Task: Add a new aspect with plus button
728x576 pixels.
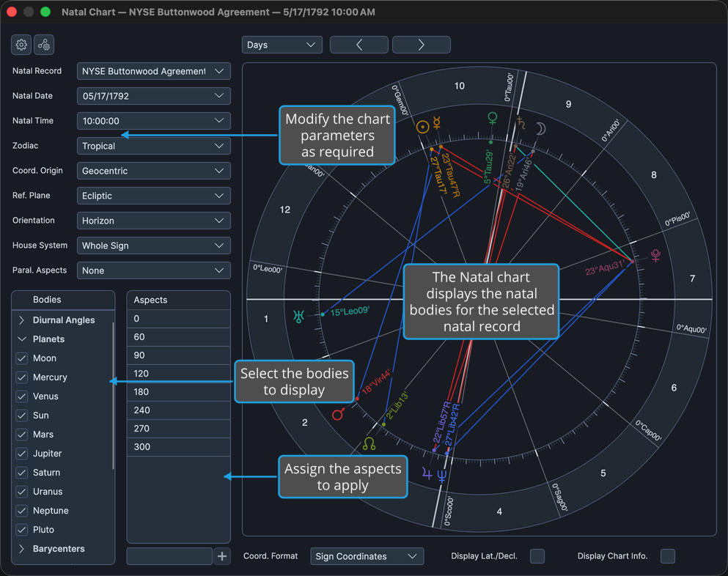Action: 222,556
